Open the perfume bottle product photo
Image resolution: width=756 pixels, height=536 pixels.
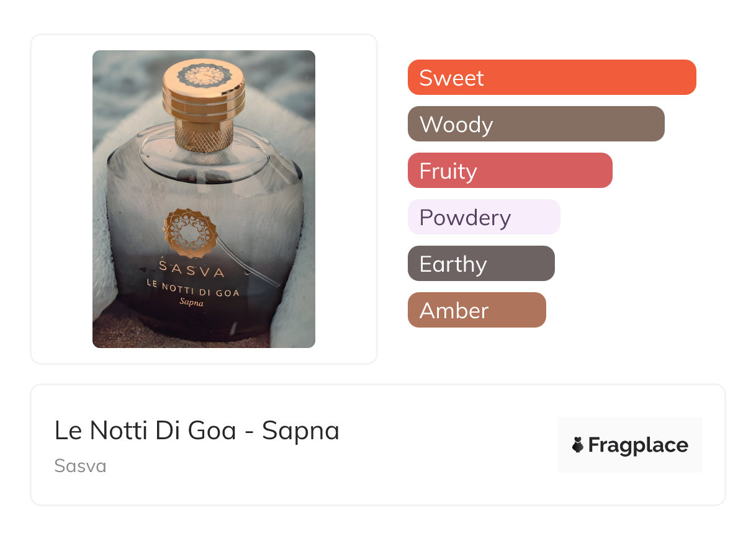tap(204, 199)
